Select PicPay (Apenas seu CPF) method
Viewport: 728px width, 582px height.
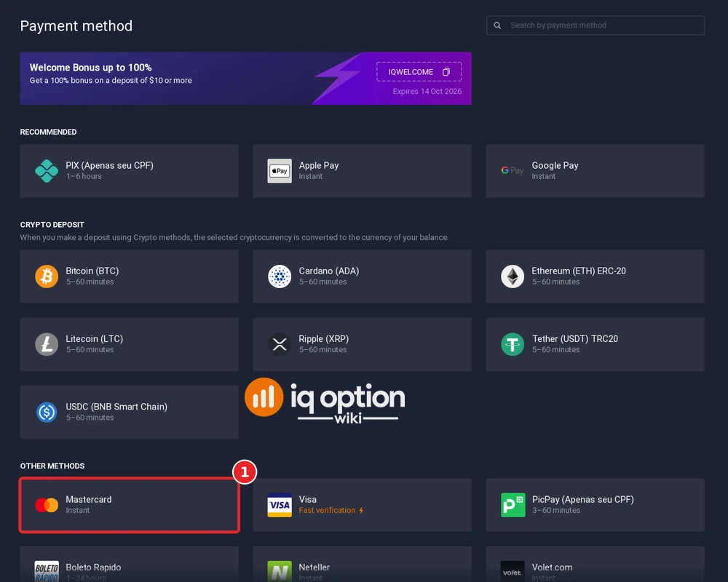click(x=596, y=505)
